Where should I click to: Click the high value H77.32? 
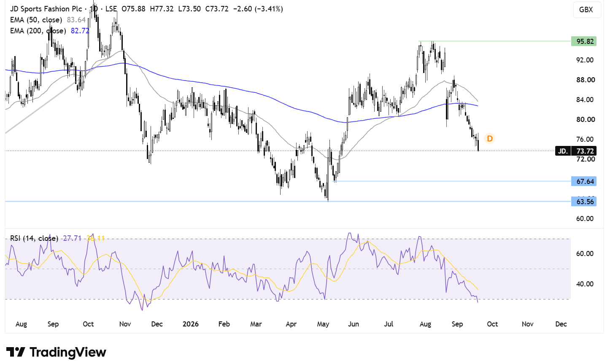(162, 9)
